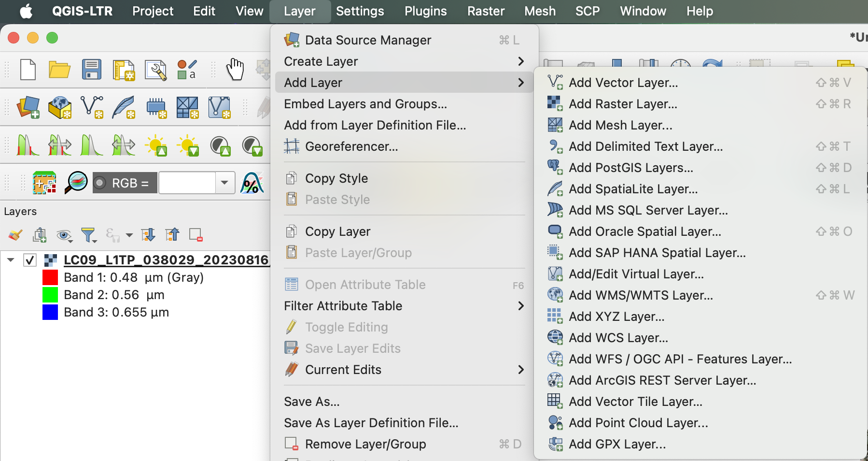The width and height of the screenshot is (868, 461).
Task: Click the red Band 1 color swatch
Action: pos(50,277)
